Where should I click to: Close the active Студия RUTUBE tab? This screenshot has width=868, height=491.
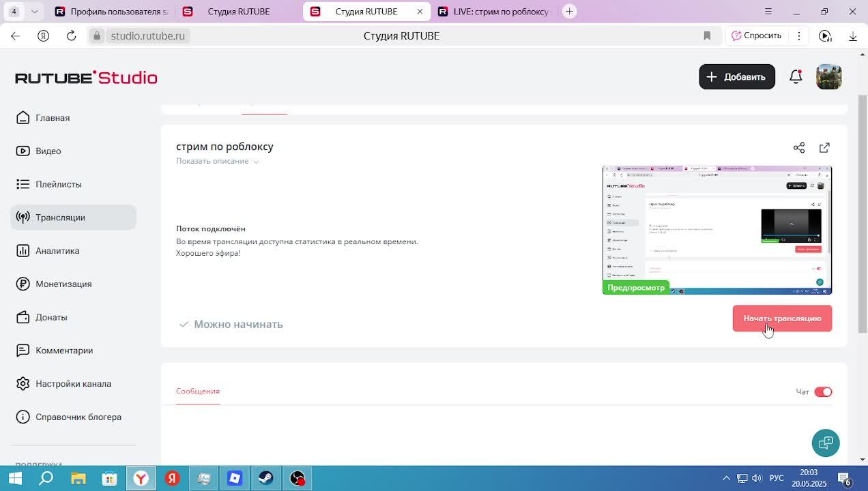tap(420, 12)
